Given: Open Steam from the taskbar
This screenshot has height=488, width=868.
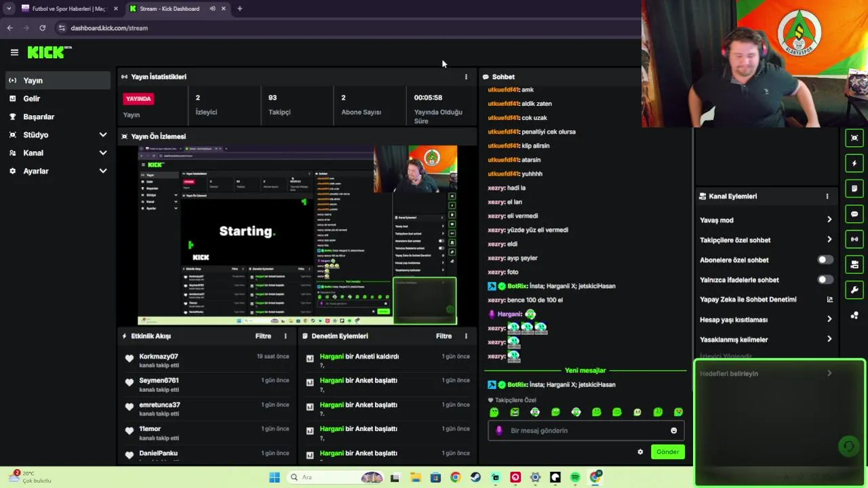Looking at the screenshot, I should pos(475,477).
